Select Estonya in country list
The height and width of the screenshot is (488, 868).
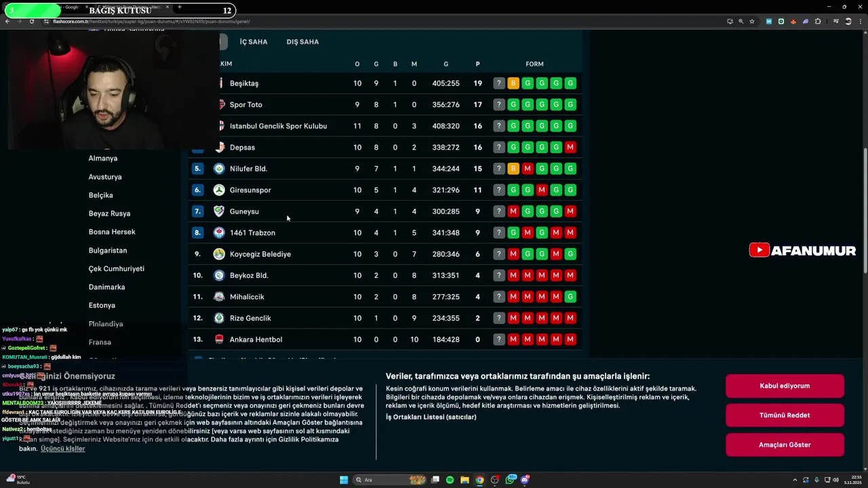point(102,306)
